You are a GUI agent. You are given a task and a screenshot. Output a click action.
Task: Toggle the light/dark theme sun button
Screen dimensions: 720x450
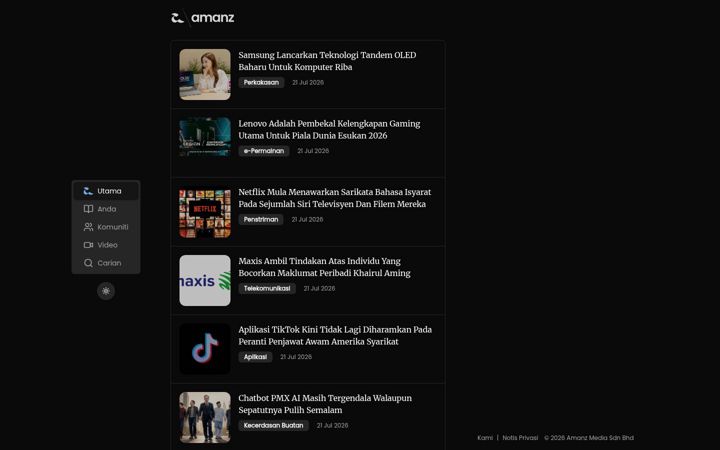point(106,291)
